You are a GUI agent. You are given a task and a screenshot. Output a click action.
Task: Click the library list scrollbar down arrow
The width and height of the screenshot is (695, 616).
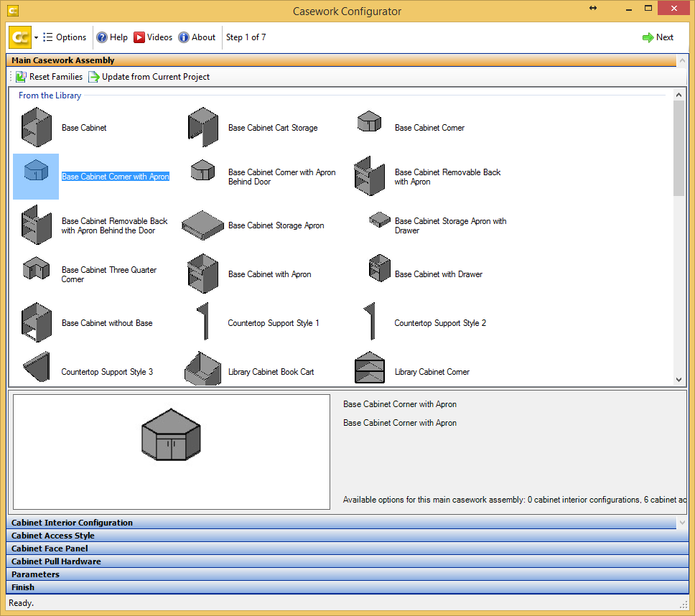pyautogui.click(x=678, y=379)
